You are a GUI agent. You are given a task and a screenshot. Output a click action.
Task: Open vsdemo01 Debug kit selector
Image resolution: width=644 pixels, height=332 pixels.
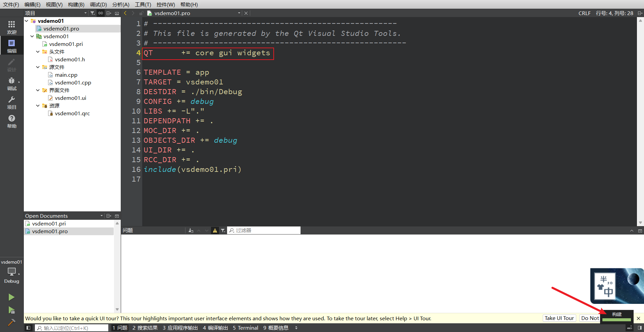pyautogui.click(x=12, y=272)
